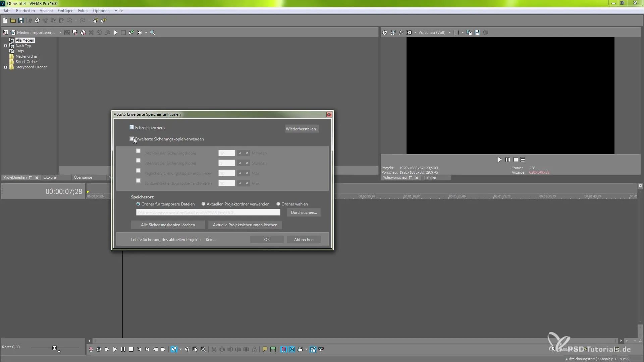Select Aktuellen Projektordner verwenden radio
The height and width of the screenshot is (362, 644).
[203, 204]
